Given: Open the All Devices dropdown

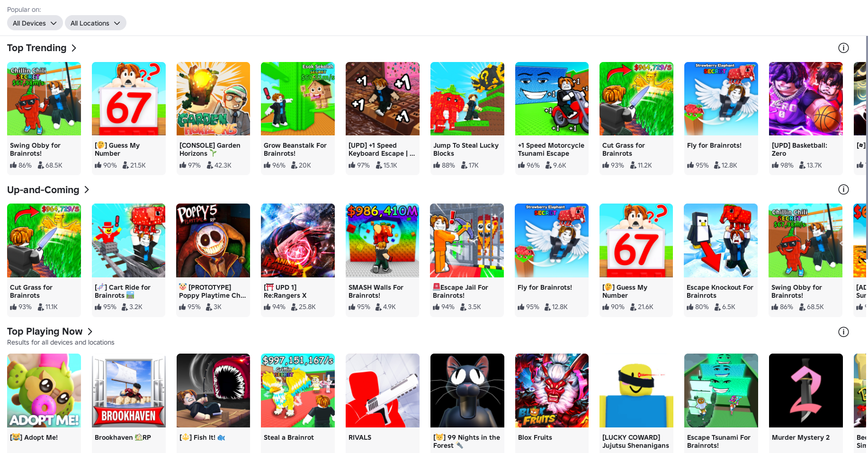Looking at the screenshot, I should [35, 23].
